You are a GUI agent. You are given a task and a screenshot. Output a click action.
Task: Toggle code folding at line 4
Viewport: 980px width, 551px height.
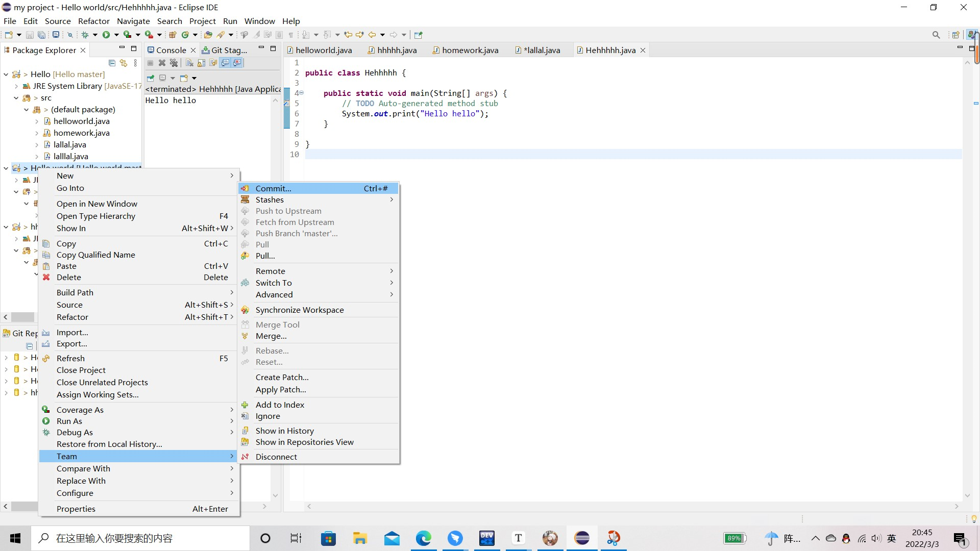302,93
